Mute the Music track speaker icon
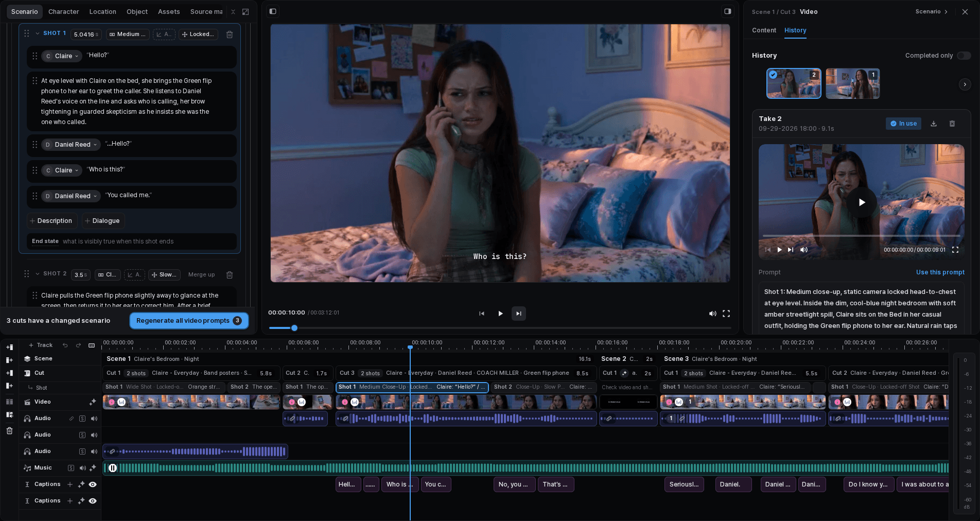 (x=82, y=468)
